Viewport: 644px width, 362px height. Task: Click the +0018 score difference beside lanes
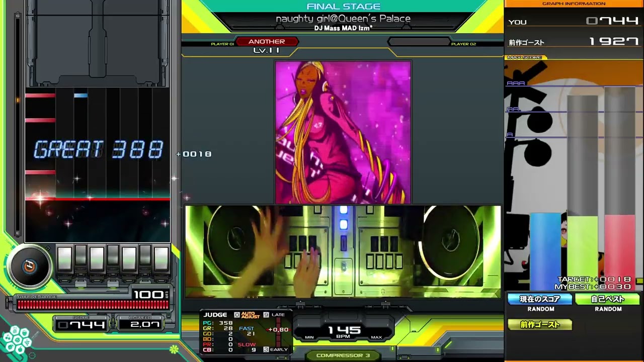click(194, 154)
